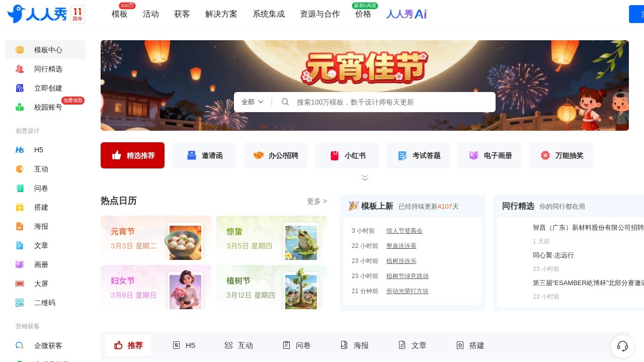644x362 pixels.
Task: Click the search magnifier icon
Action: [285, 102]
